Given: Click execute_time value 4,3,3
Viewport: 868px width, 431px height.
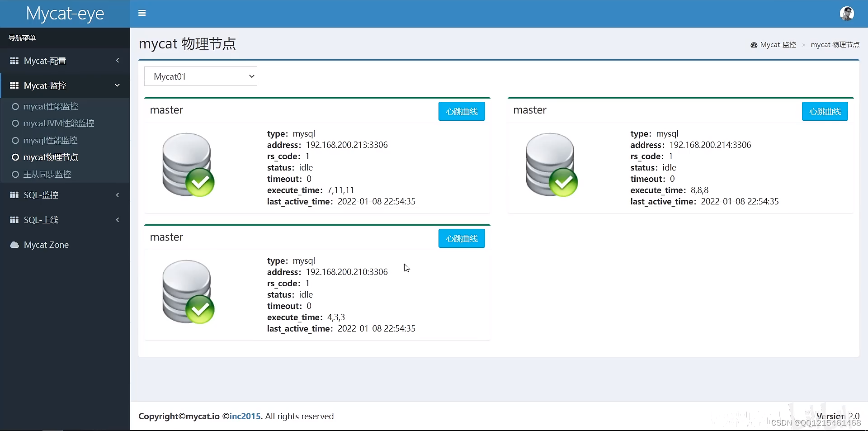Looking at the screenshot, I should pyautogui.click(x=336, y=317).
